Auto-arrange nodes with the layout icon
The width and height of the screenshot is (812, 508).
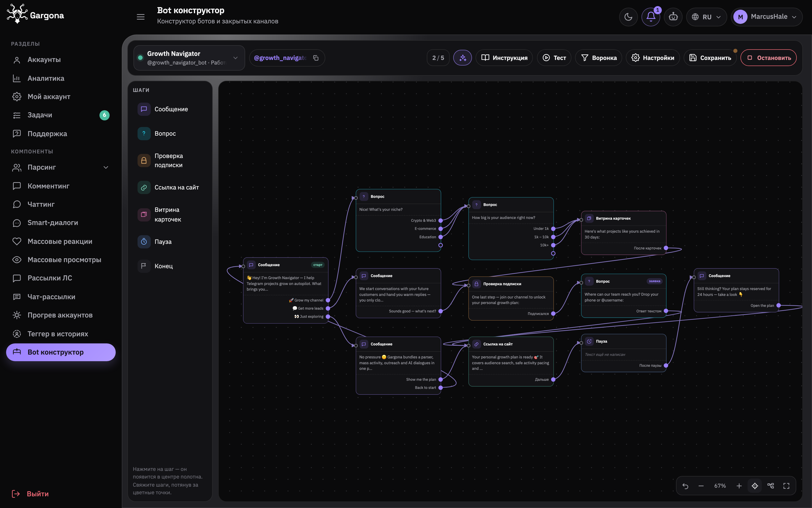click(x=771, y=486)
